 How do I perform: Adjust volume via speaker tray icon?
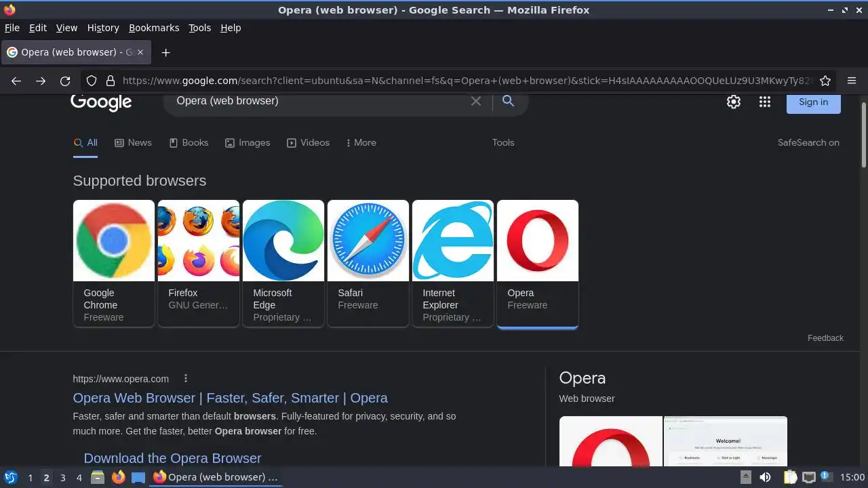tap(765, 477)
